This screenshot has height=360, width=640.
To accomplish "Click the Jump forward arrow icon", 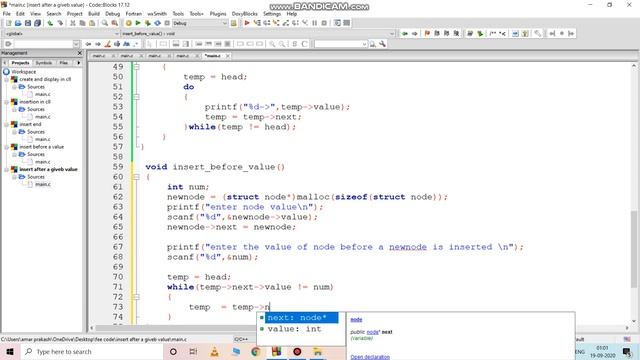I will click(x=414, y=33).
